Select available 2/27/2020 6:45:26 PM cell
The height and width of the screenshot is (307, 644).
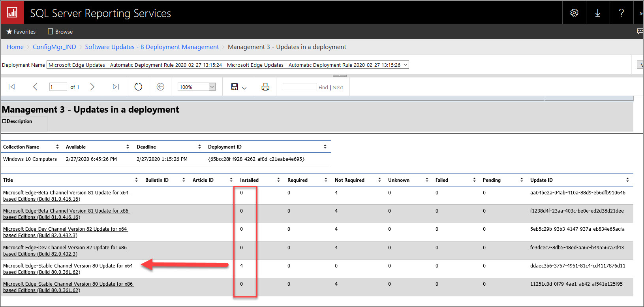[x=91, y=159]
